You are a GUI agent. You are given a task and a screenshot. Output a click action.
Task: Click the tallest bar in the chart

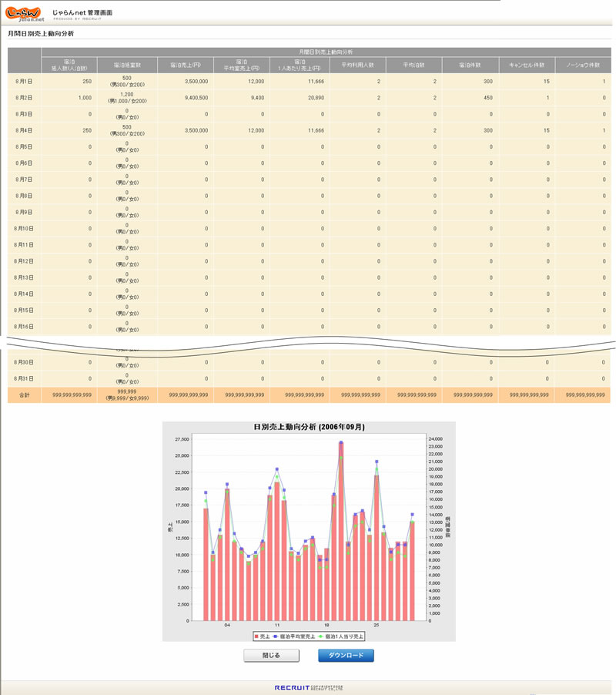click(341, 532)
